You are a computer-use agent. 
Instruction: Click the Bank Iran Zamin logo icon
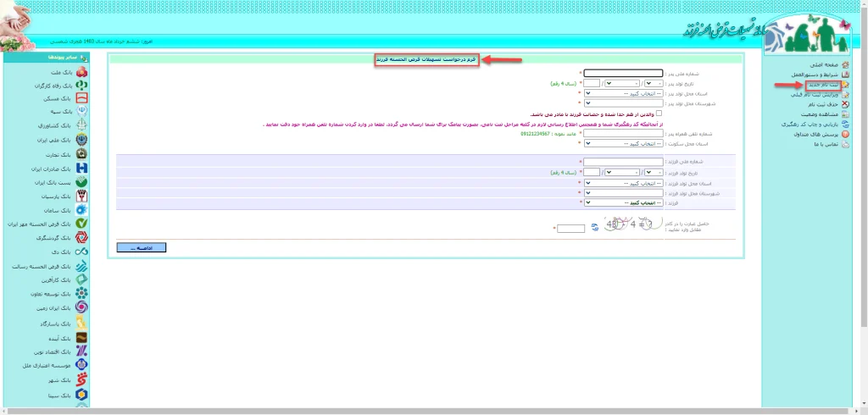pos(81,307)
